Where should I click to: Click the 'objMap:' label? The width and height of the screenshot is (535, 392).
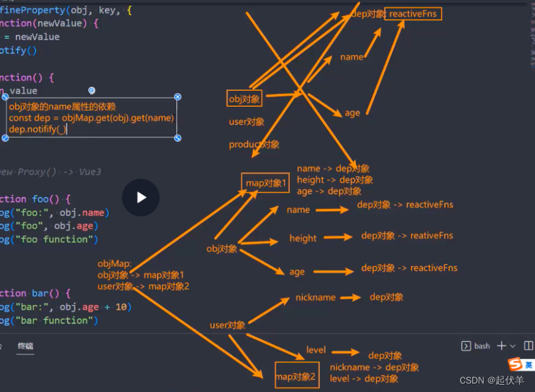click(114, 264)
